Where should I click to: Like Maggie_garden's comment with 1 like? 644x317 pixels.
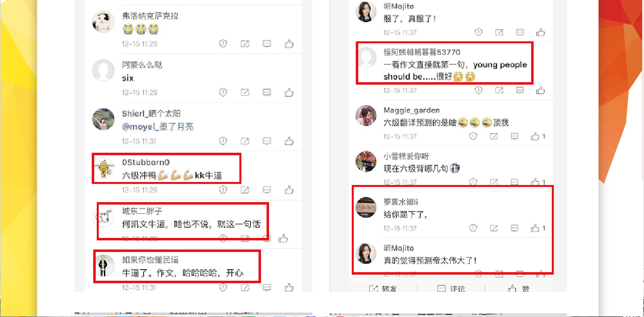tap(538, 137)
